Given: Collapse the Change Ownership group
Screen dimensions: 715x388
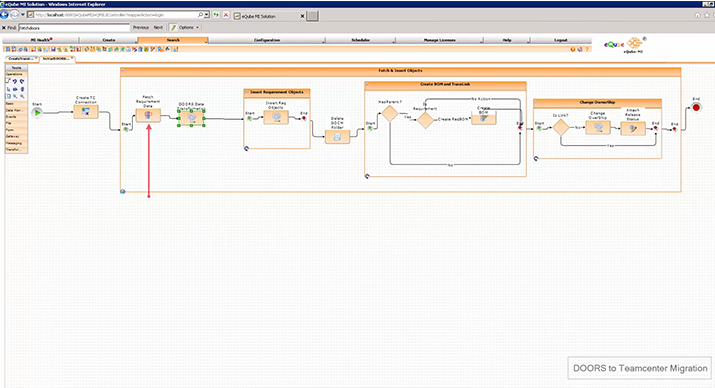Looking at the screenshot, I should 536,102.
